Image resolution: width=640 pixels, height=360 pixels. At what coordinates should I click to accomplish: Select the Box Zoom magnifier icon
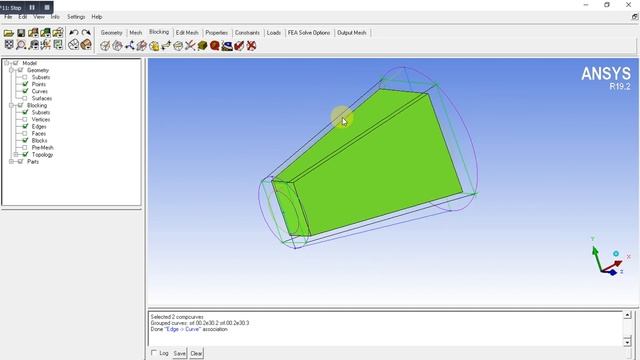(x=21, y=44)
